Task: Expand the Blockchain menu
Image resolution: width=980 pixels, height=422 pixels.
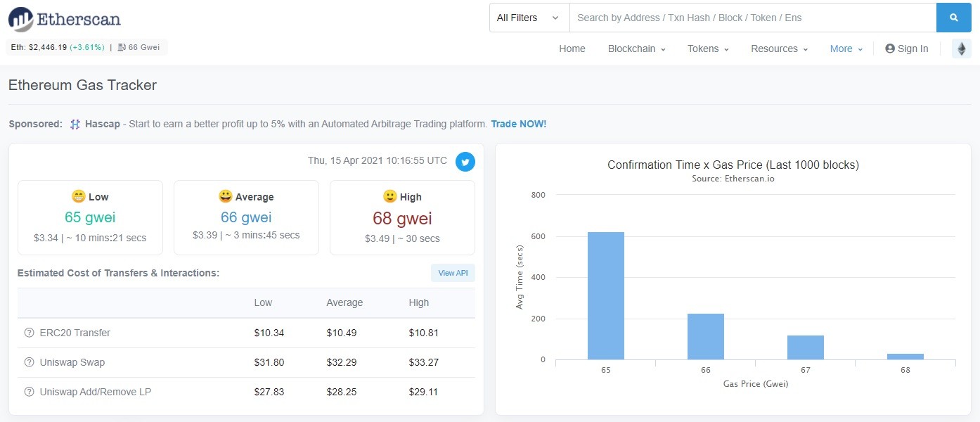Action: (636, 49)
